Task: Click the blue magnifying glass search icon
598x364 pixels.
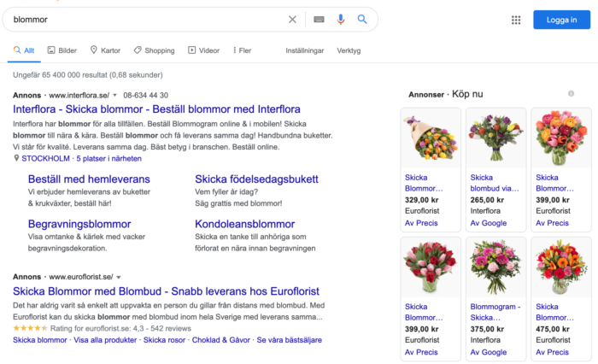Action: pos(362,19)
